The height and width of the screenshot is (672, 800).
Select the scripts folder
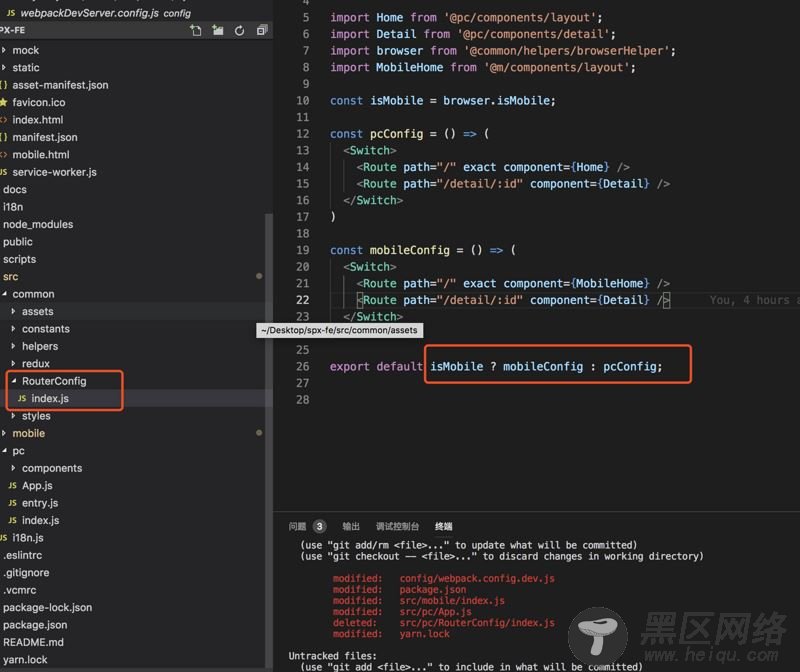[19, 259]
